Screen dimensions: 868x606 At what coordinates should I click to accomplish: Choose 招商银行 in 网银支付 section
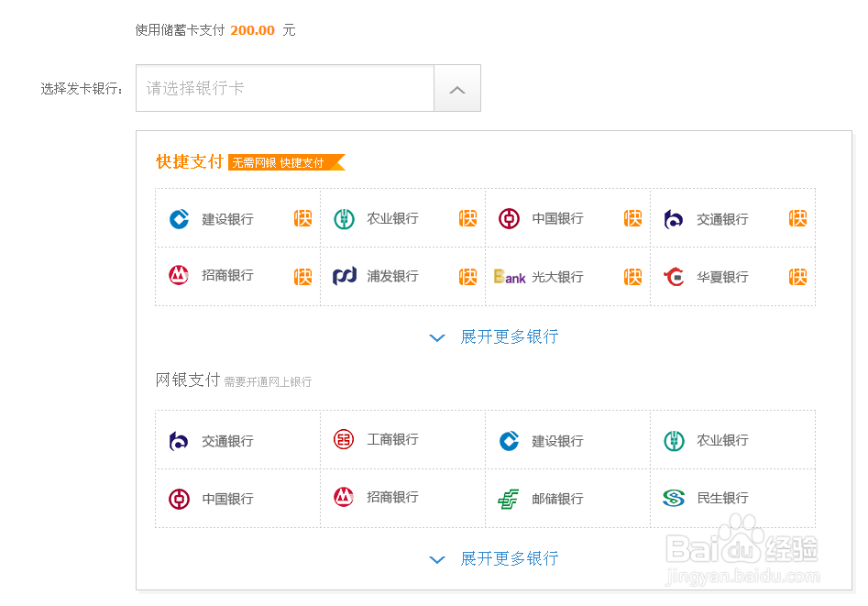[403, 499]
